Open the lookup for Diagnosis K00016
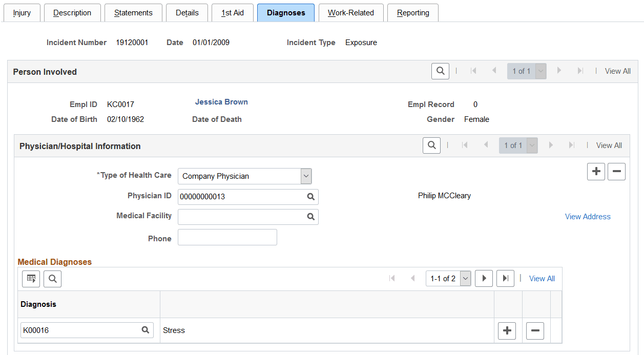This screenshot has width=644, height=355. (x=146, y=330)
